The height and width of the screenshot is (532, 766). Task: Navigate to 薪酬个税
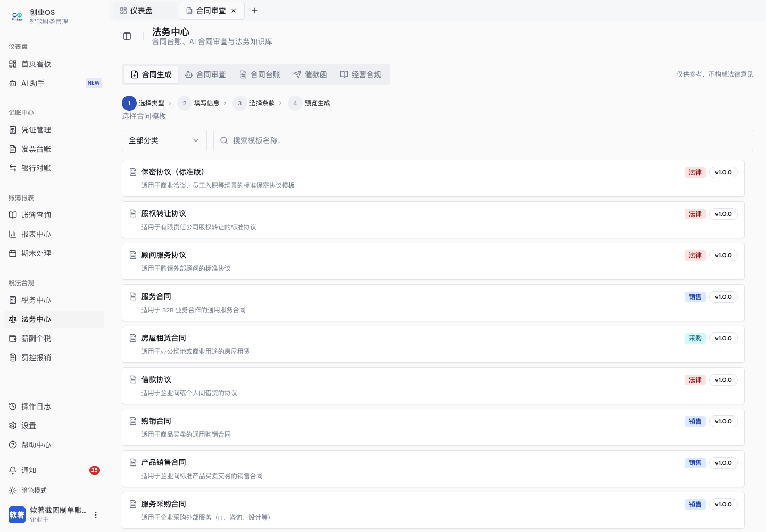[x=54, y=338]
